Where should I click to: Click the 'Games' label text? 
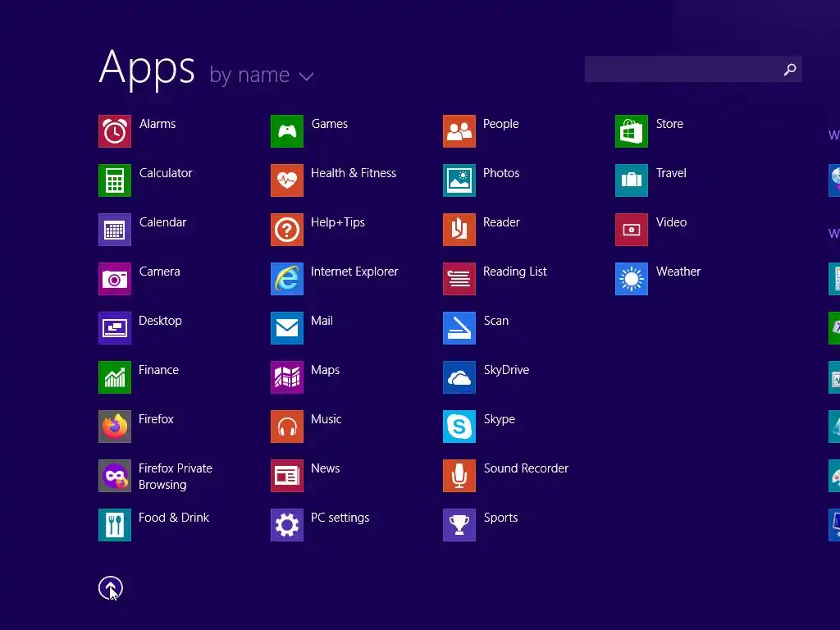click(x=330, y=124)
